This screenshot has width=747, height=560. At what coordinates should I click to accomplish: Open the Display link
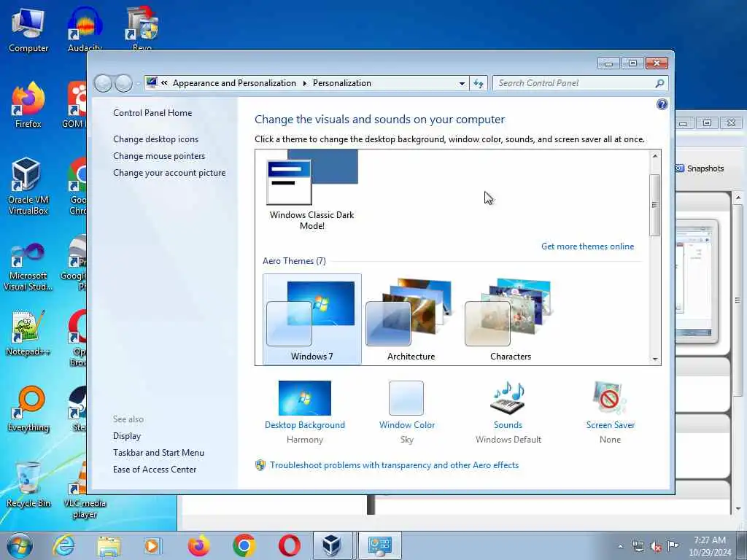click(x=127, y=436)
